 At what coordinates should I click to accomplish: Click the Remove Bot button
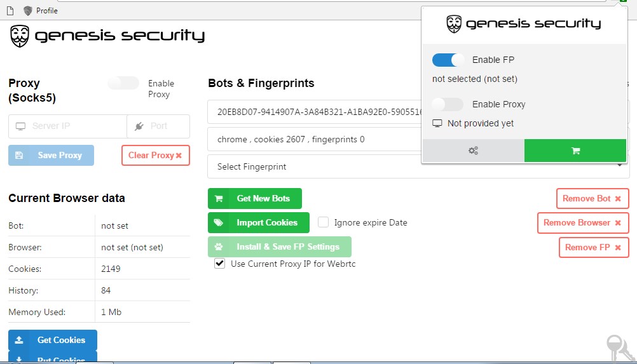coord(592,198)
